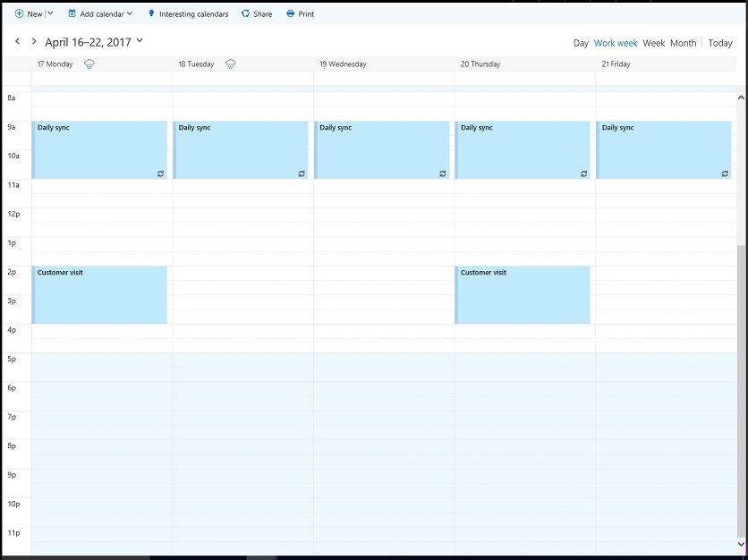The width and height of the screenshot is (748, 560).
Task: Open Monday's Customer visit event
Action: coord(98,294)
